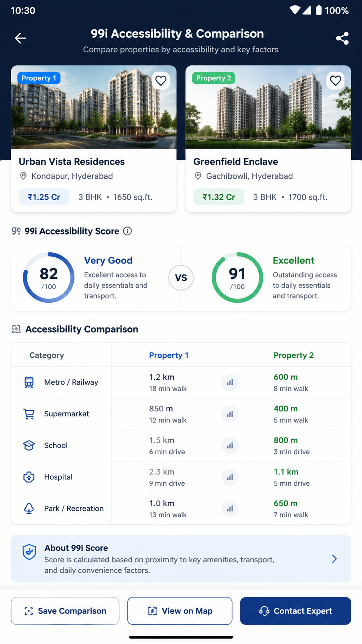
Task: Tap the back arrow icon
Action: pyautogui.click(x=20, y=38)
